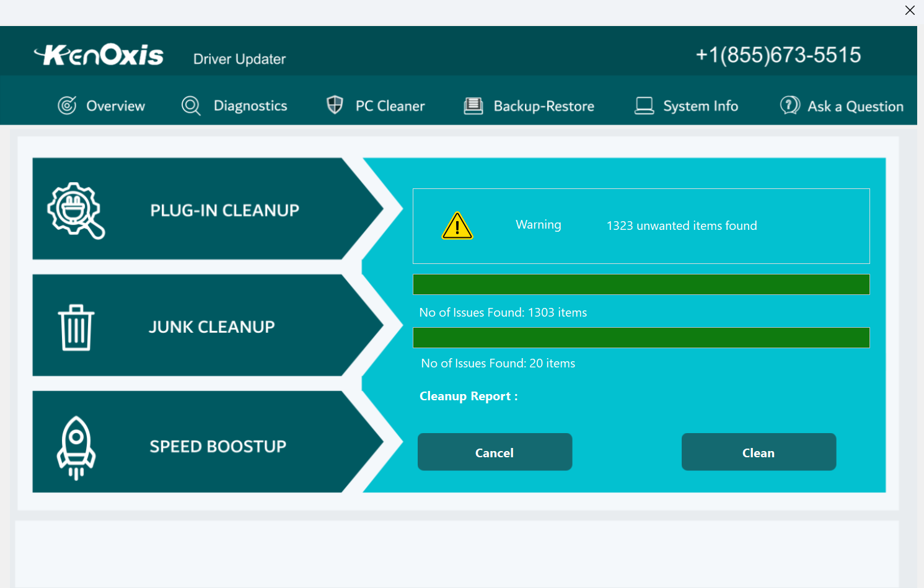Open the Diagnostics magnifier icon
The width and height of the screenshot is (924, 588).
click(x=190, y=105)
